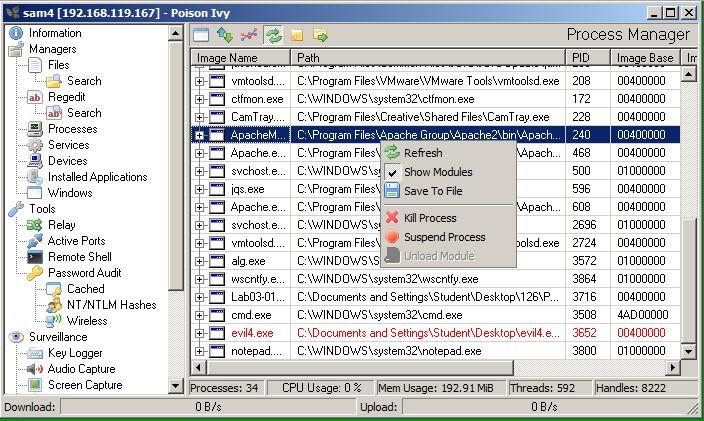
Task: Click the process list scroll-right arrow
Action: click(x=673, y=368)
